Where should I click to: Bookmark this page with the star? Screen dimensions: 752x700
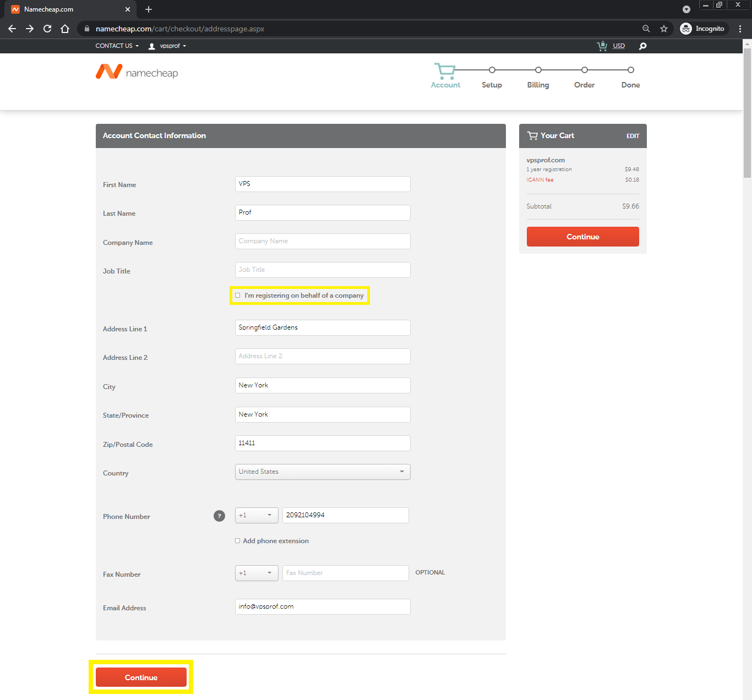(x=664, y=29)
